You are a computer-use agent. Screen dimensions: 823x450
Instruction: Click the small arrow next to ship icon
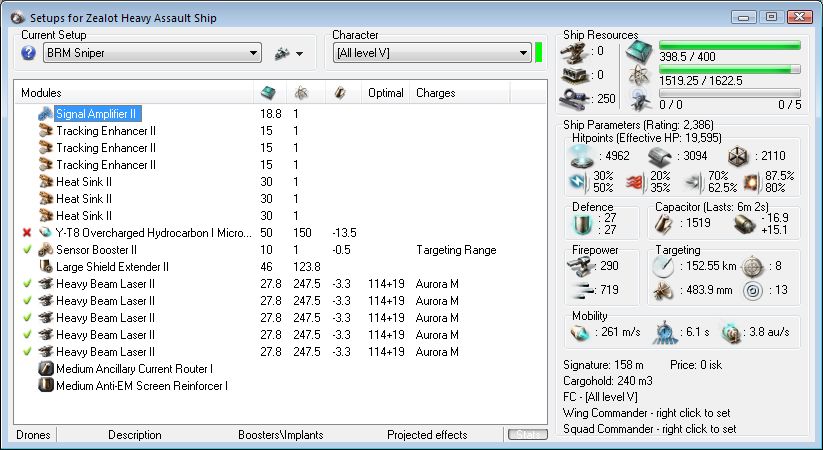point(299,54)
